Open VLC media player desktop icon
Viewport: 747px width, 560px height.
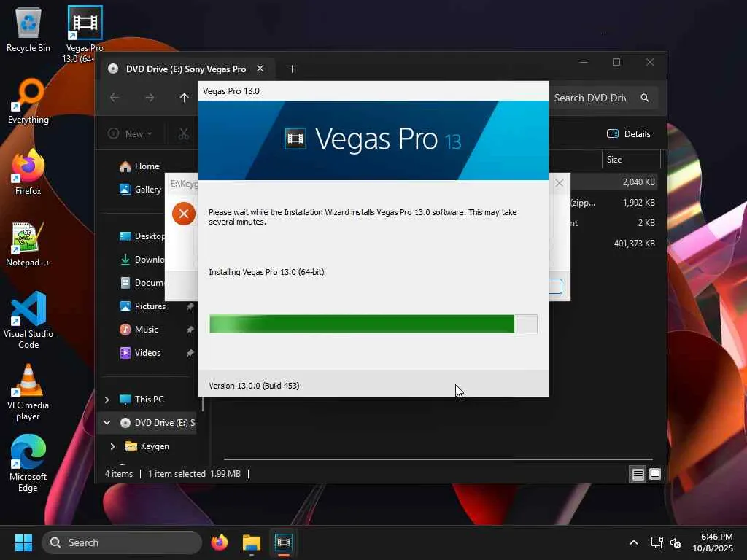coord(28,392)
